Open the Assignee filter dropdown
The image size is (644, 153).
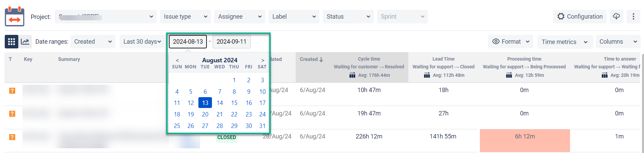pyautogui.click(x=239, y=17)
